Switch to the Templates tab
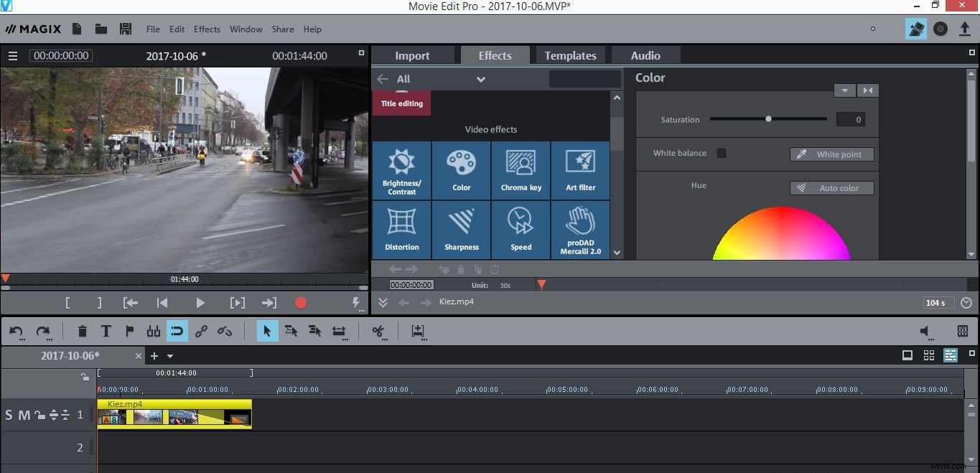The image size is (980, 473). [570, 55]
